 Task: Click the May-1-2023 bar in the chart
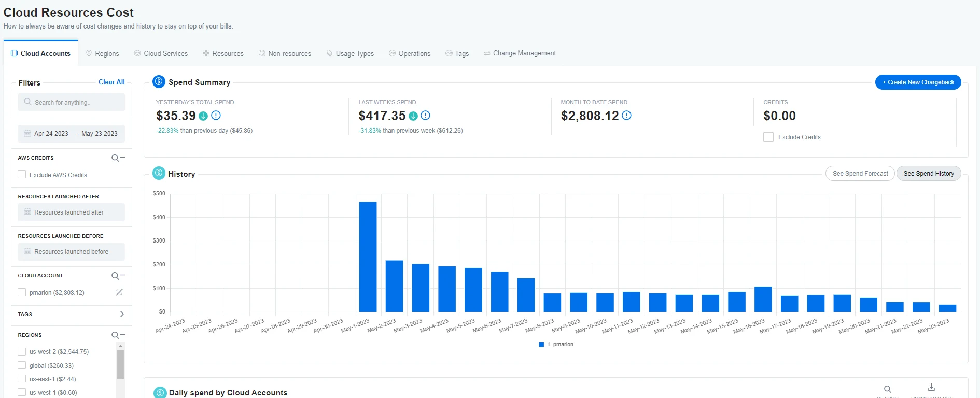tap(368, 257)
